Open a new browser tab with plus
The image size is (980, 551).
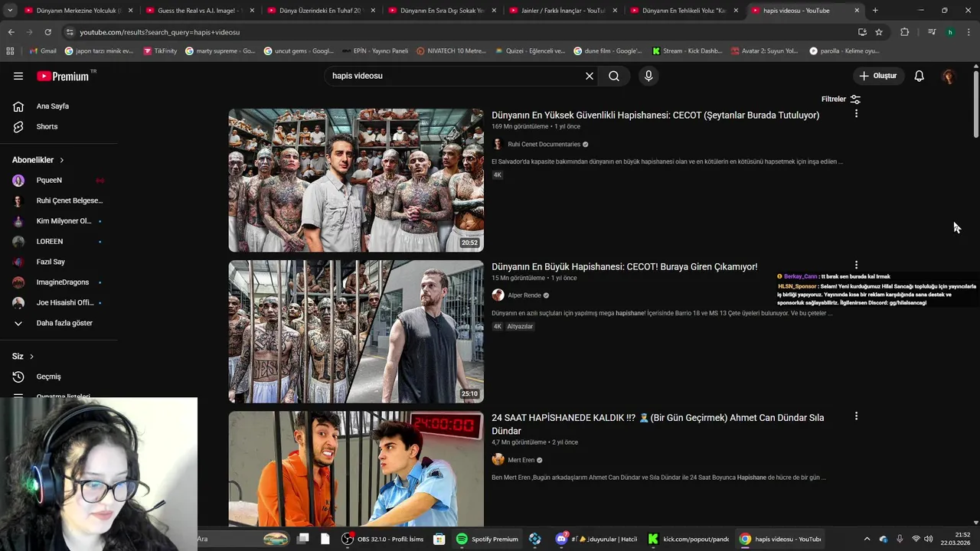(875, 11)
